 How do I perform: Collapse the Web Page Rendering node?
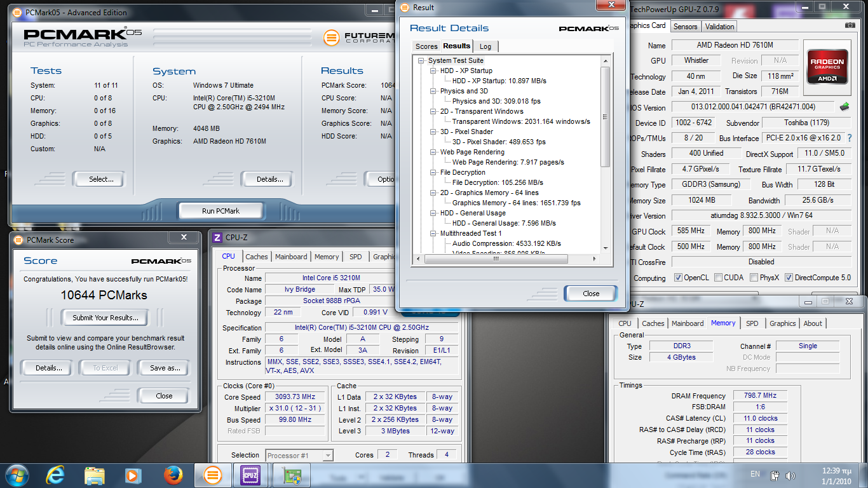(433, 152)
